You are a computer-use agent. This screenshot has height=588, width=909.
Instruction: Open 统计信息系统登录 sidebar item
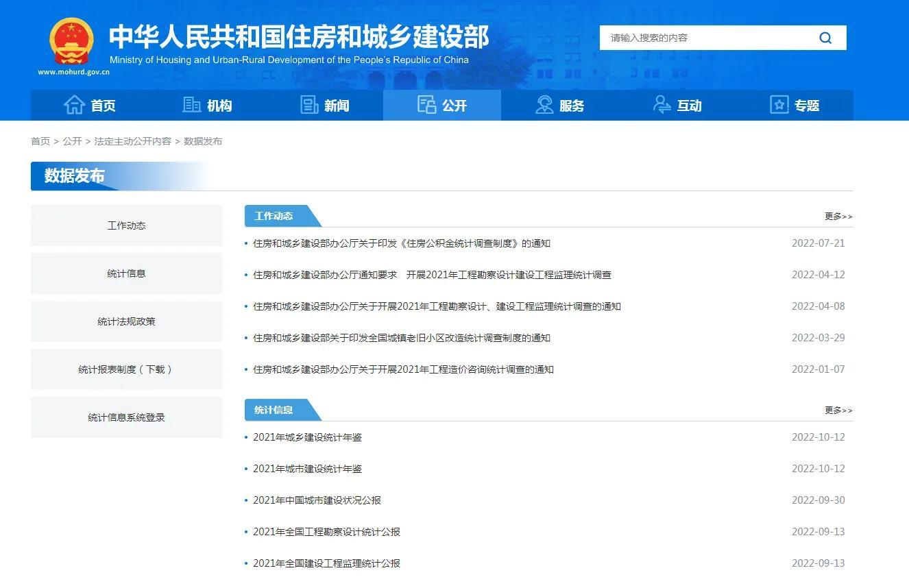(x=127, y=417)
